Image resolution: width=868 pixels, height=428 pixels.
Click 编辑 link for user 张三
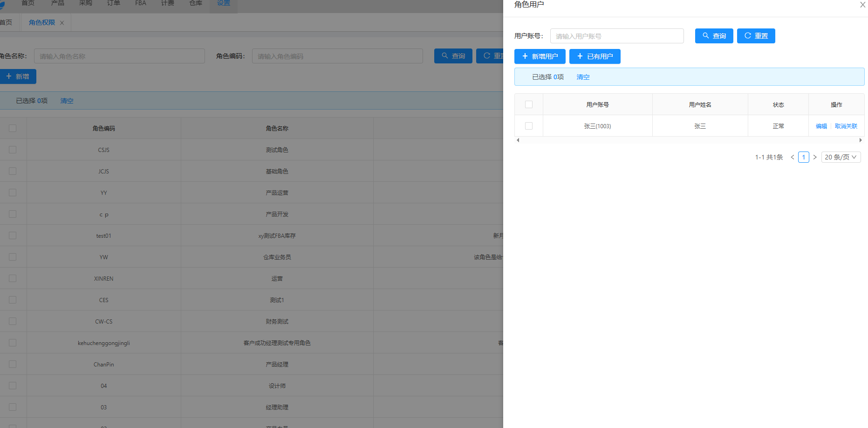tap(821, 126)
